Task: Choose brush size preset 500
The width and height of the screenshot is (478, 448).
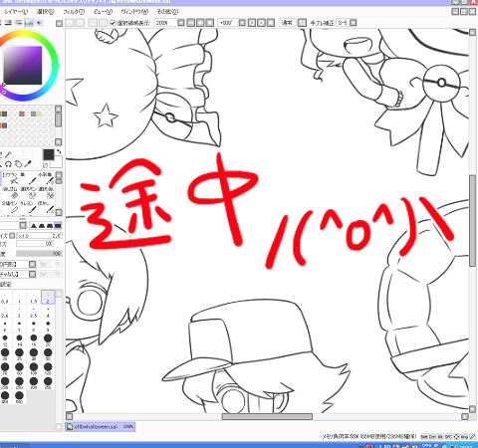Action: click(x=19, y=397)
